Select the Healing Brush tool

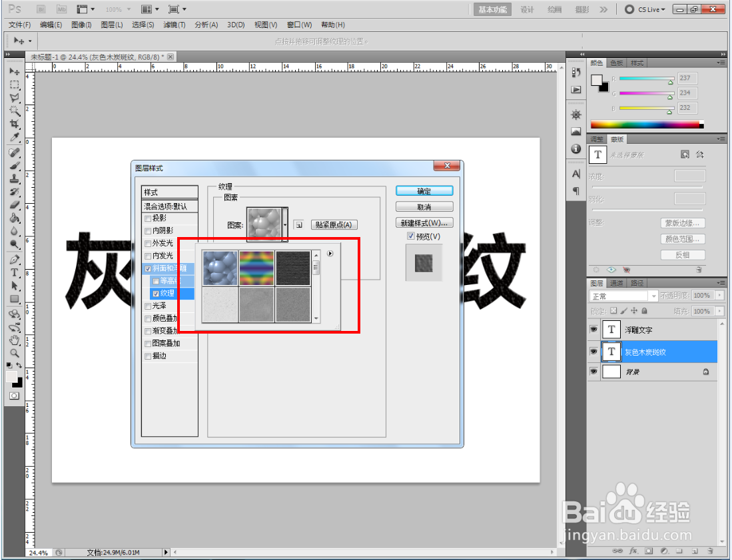15,152
